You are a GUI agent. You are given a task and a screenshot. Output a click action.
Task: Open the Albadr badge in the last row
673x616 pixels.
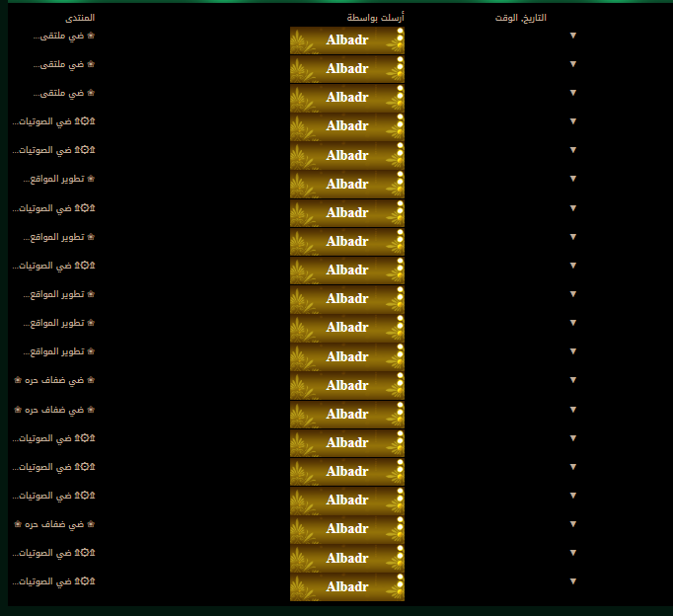[346, 586]
